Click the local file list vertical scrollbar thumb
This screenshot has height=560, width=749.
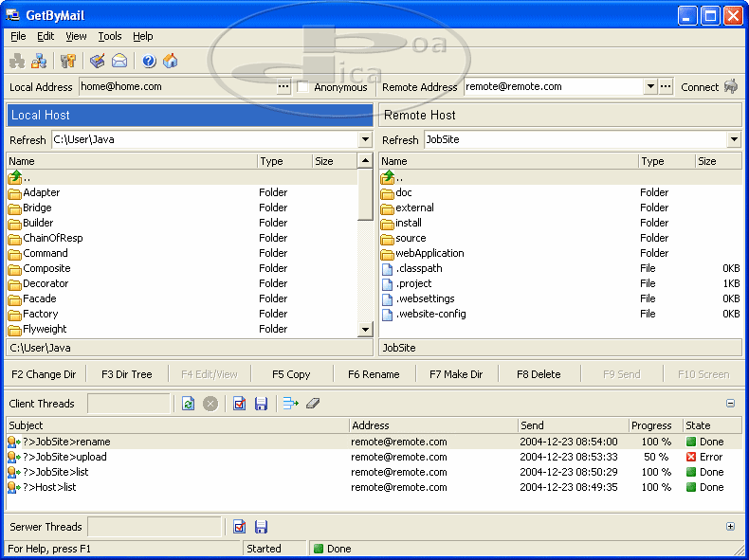(x=365, y=195)
